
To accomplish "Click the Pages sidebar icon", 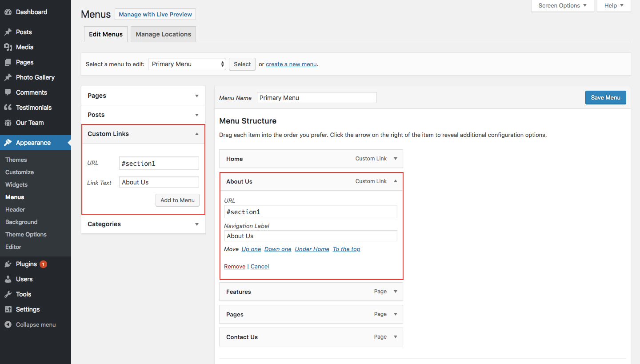I will 8,62.
